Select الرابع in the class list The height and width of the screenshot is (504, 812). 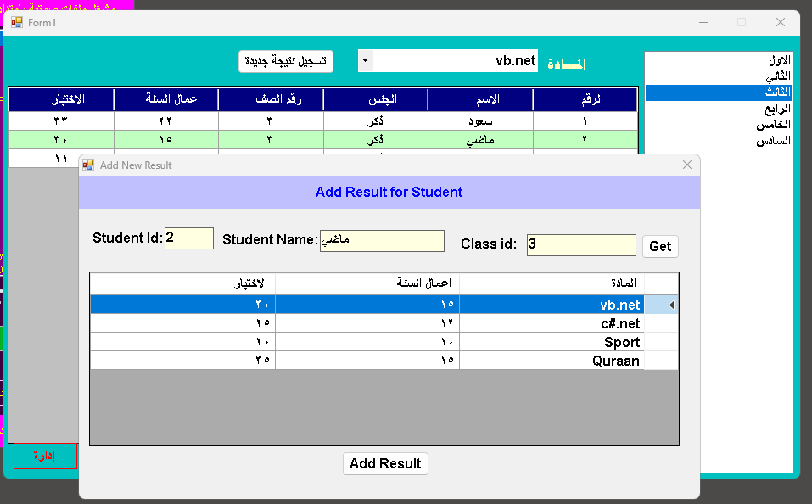tap(719, 109)
